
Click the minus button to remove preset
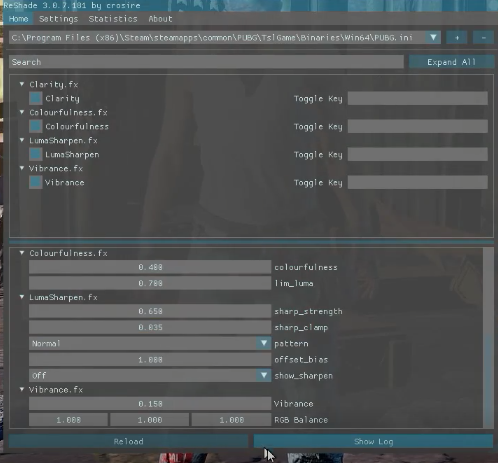(x=483, y=38)
